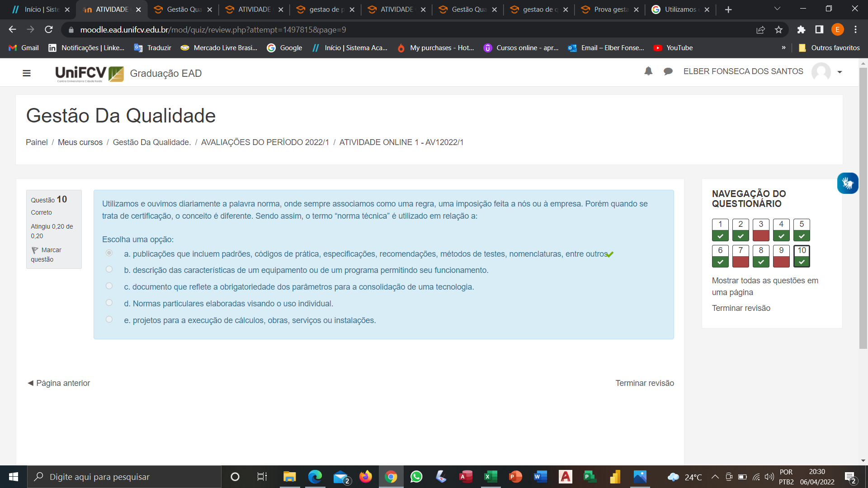Open Gmail from the bookmarks bar
This screenshot has width=868, height=488.
pos(23,47)
